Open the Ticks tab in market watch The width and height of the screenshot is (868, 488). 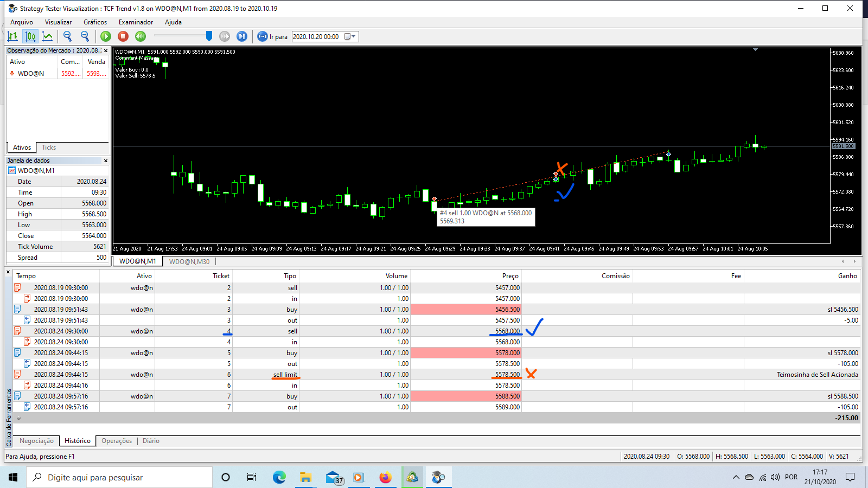[x=49, y=147]
